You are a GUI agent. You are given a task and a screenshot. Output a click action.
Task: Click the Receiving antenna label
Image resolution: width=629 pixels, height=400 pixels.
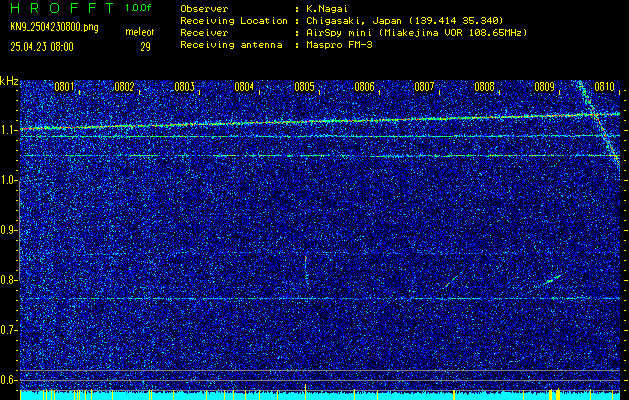click(x=231, y=45)
